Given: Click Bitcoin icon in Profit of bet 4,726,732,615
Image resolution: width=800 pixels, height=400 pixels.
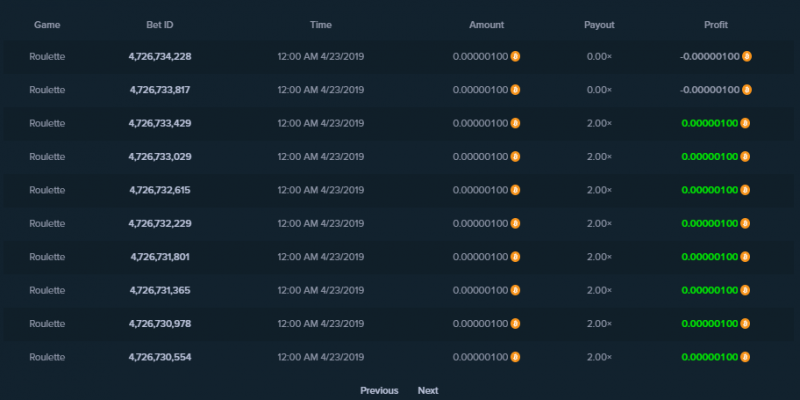Looking at the screenshot, I should click(x=745, y=190).
